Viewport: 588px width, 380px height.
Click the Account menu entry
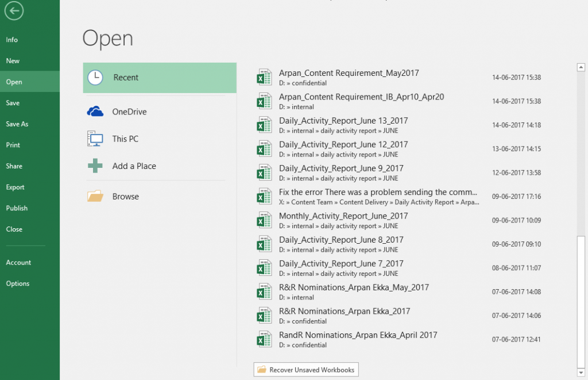click(x=19, y=263)
